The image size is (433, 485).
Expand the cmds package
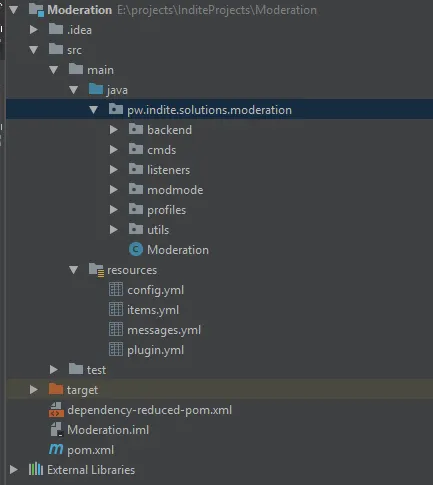click(x=114, y=150)
